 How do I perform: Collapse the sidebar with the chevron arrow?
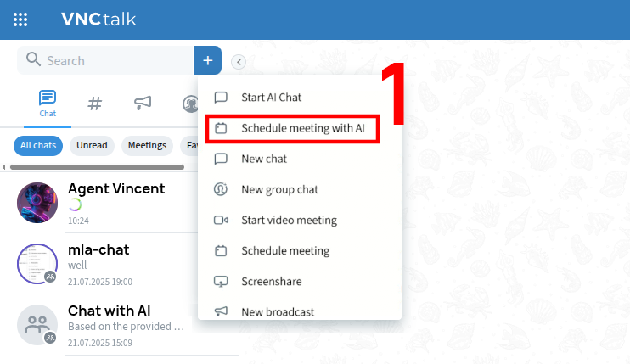click(239, 61)
